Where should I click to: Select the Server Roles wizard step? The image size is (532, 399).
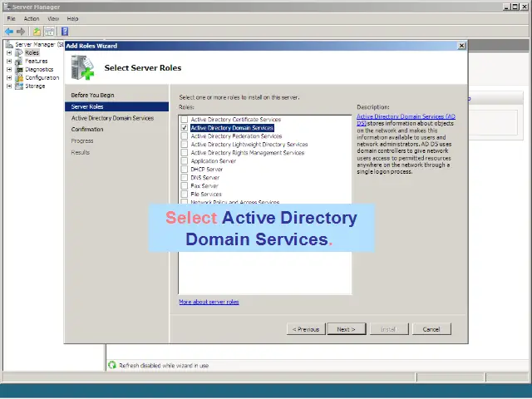tap(116, 107)
